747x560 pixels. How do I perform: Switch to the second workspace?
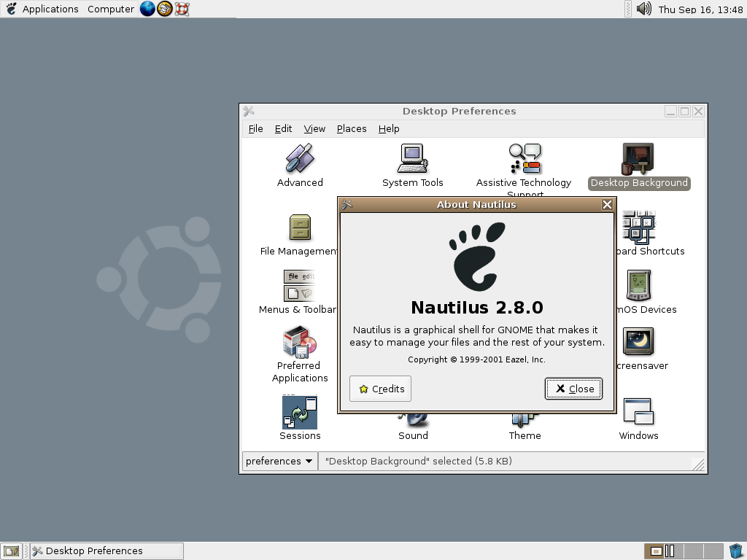tap(673, 551)
